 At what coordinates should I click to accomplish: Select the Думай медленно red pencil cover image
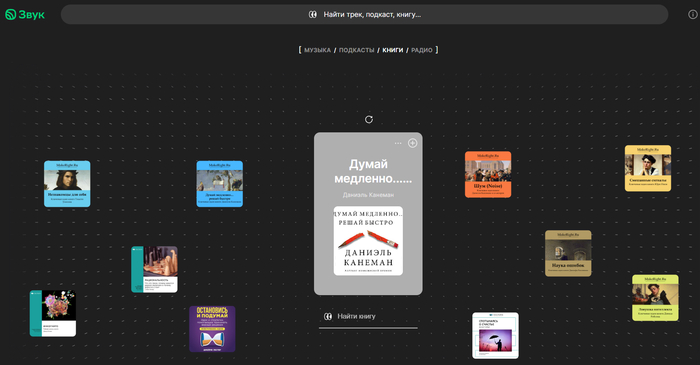(368, 241)
